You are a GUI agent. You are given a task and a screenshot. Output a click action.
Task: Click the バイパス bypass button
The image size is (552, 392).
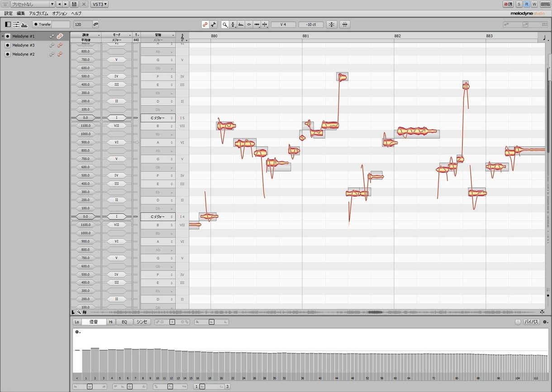tap(531, 322)
